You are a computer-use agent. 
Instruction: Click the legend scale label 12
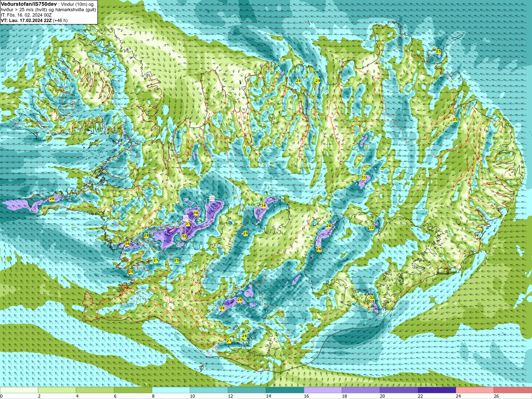230,397
